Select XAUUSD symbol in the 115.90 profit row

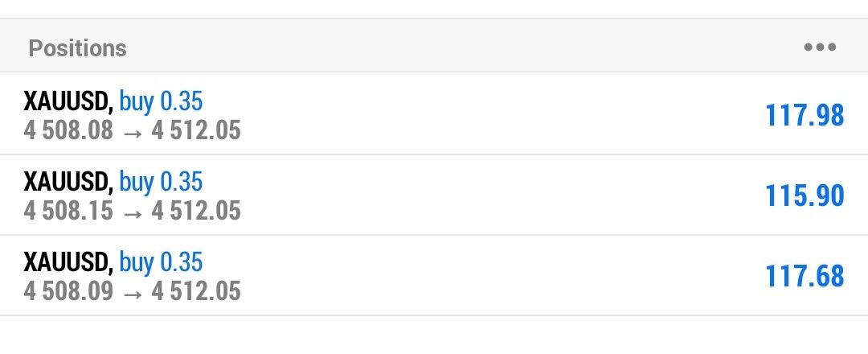(68, 182)
